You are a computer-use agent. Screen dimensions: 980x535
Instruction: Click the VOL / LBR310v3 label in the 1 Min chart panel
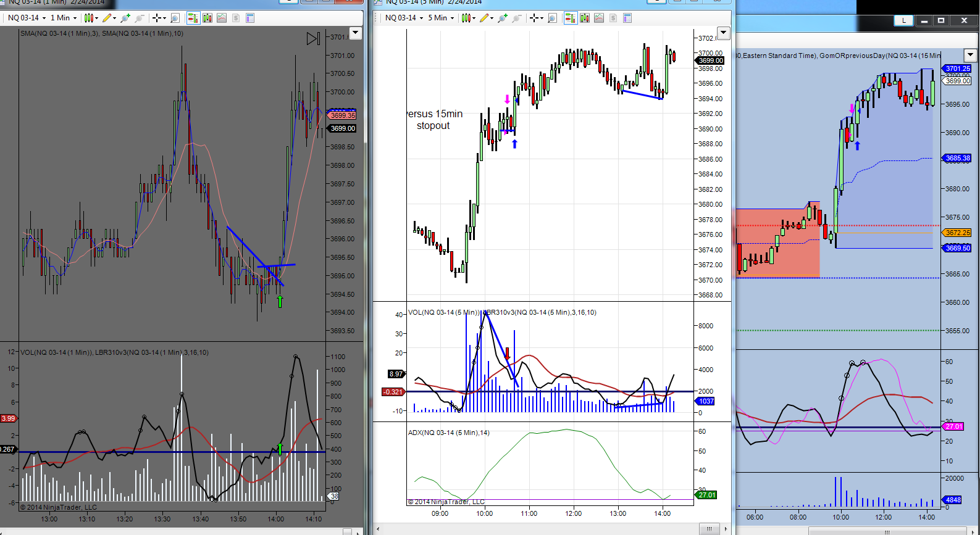coord(114,352)
